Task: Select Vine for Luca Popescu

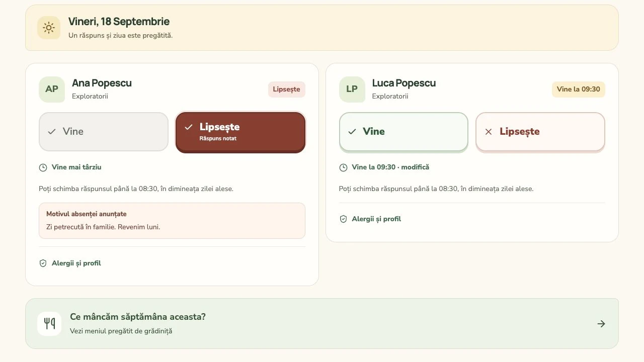Action: click(404, 132)
